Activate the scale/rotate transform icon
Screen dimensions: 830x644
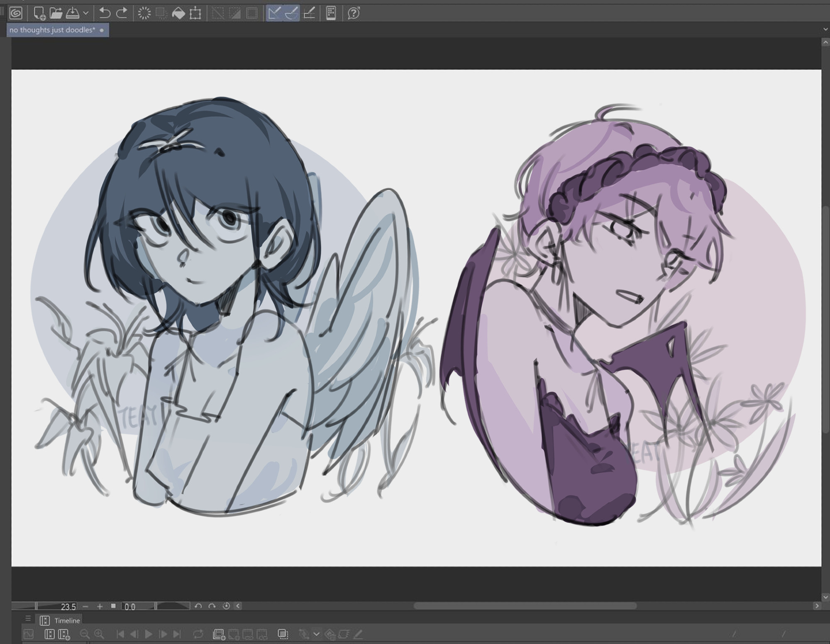(x=195, y=13)
